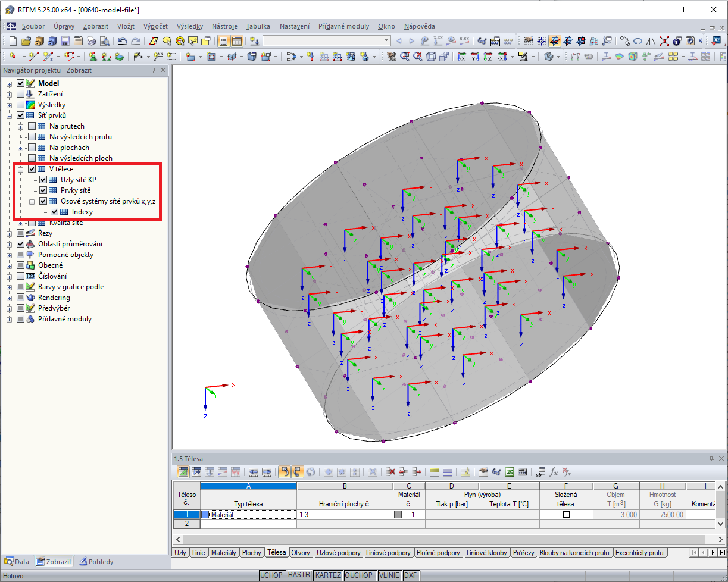Uncheck the Síť prvků checkbox

21,115
